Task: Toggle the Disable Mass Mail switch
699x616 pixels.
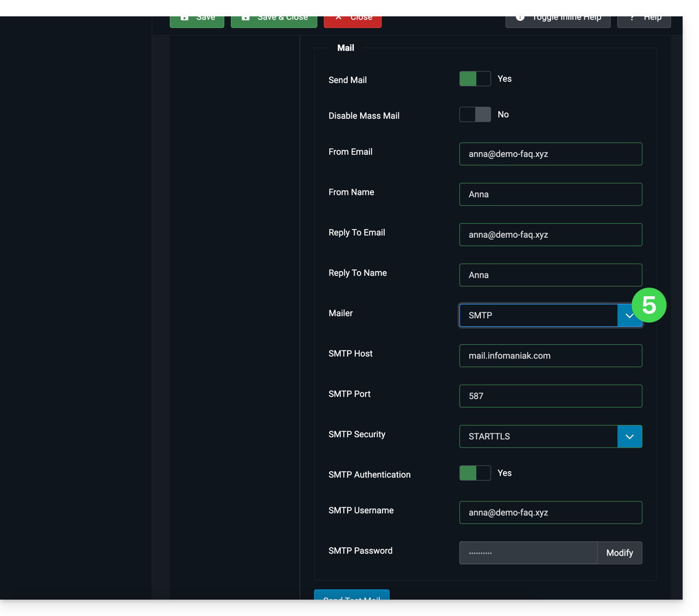Action: [475, 115]
